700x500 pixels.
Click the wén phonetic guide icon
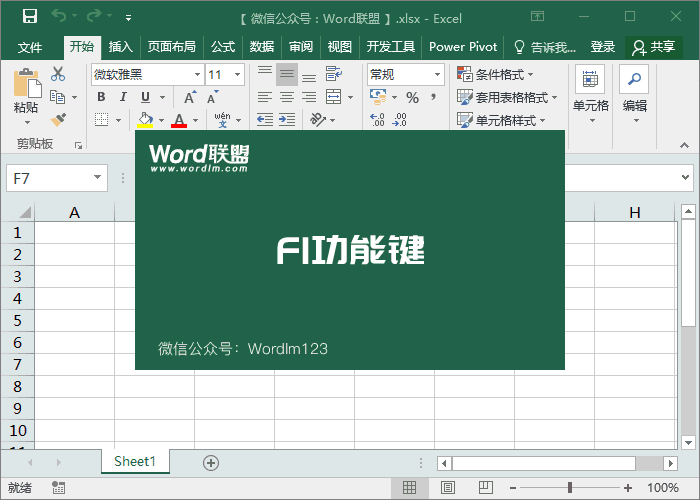tap(222, 120)
